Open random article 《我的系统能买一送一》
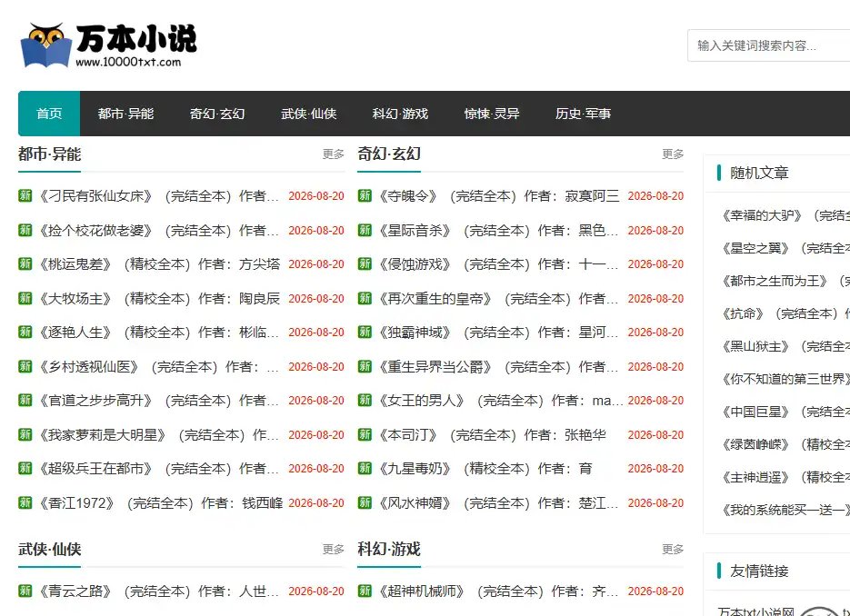 tap(784, 510)
